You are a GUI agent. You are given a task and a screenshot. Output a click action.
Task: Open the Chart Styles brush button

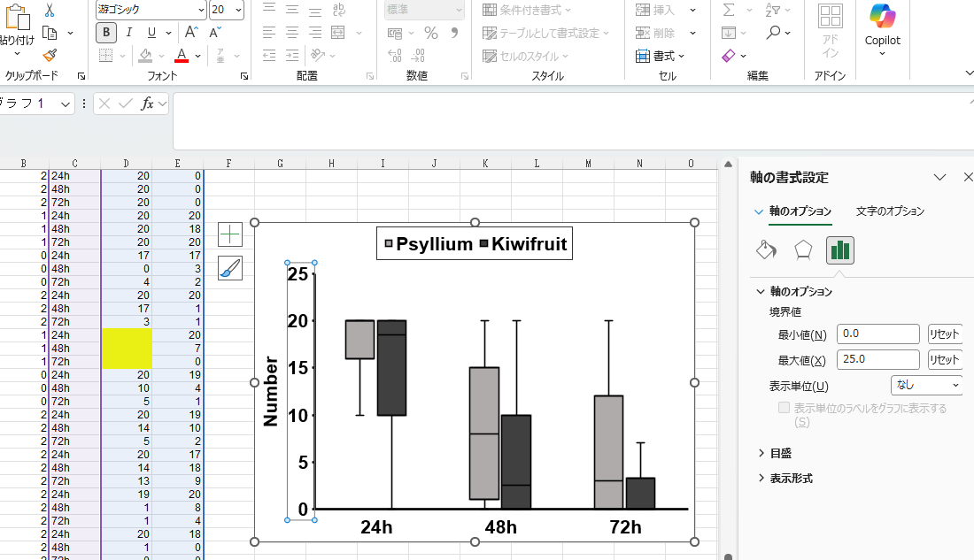coord(230,268)
